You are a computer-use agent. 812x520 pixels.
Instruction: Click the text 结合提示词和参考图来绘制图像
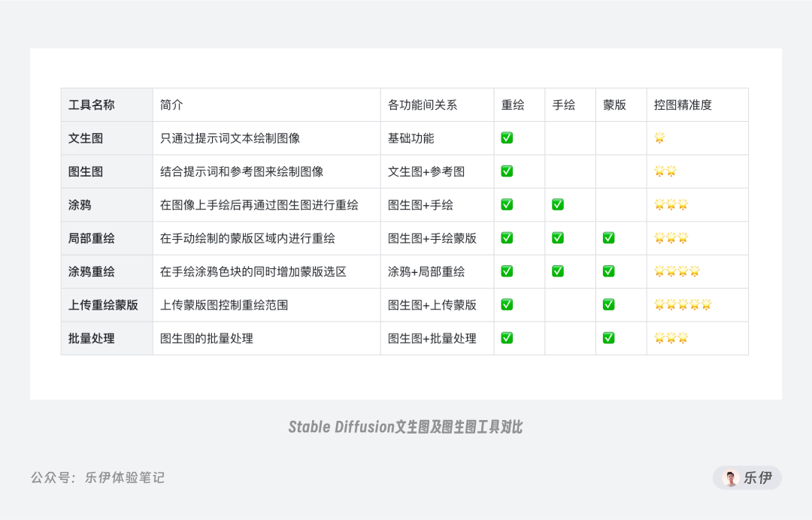pyautogui.click(x=242, y=171)
